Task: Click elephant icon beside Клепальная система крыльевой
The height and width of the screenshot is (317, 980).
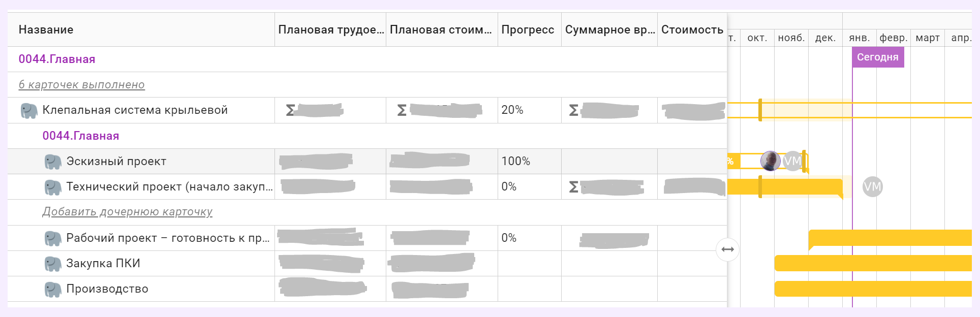Action: click(x=29, y=111)
